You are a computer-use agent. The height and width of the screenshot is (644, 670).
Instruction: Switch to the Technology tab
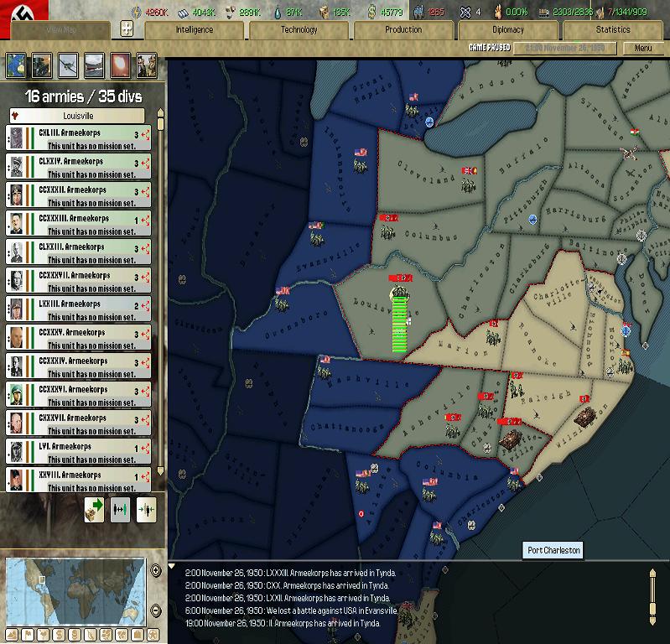point(299,29)
